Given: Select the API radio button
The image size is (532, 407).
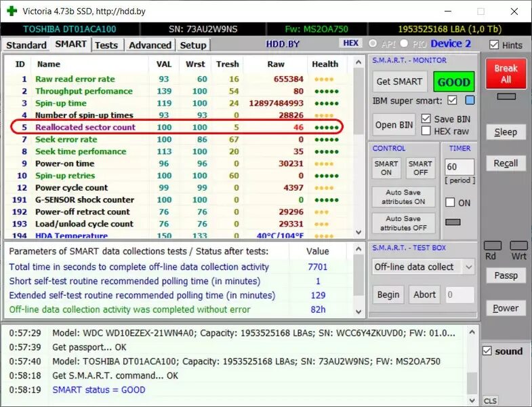Looking at the screenshot, I should (373, 43).
